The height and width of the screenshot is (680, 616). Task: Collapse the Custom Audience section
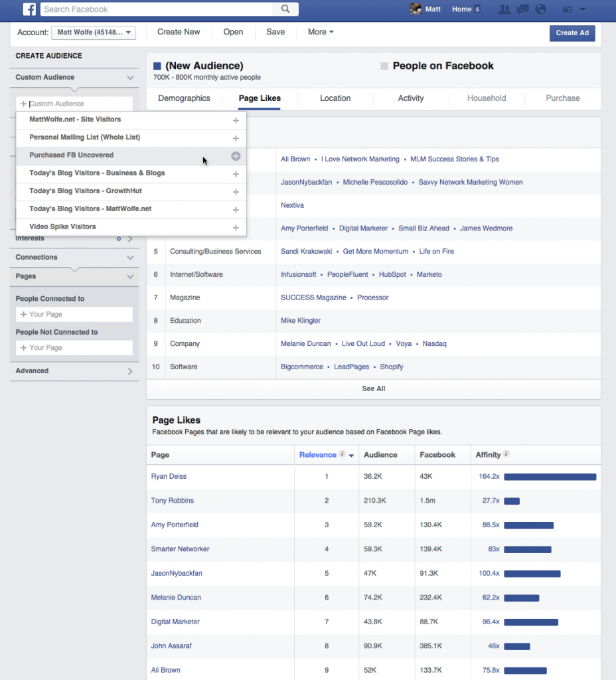[x=130, y=78]
